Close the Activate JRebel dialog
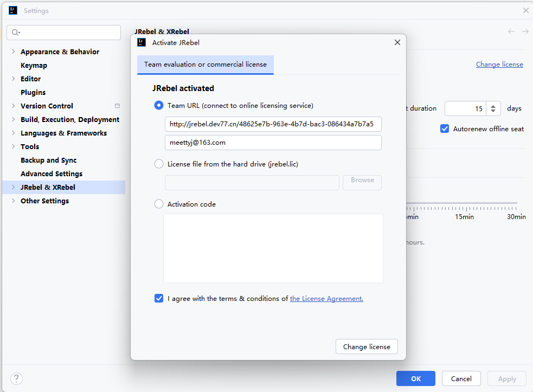The width and height of the screenshot is (533, 392). (397, 42)
